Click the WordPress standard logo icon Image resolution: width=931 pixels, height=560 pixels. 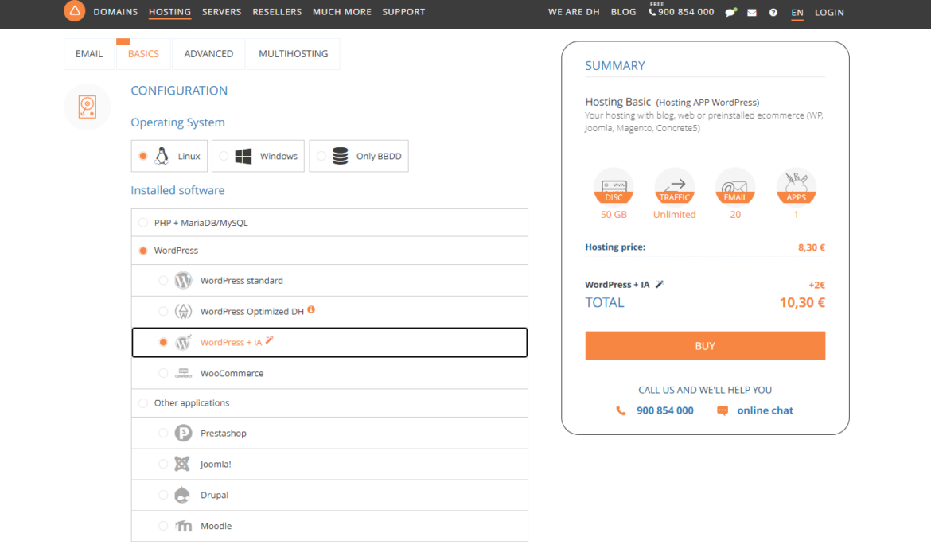[x=183, y=280]
